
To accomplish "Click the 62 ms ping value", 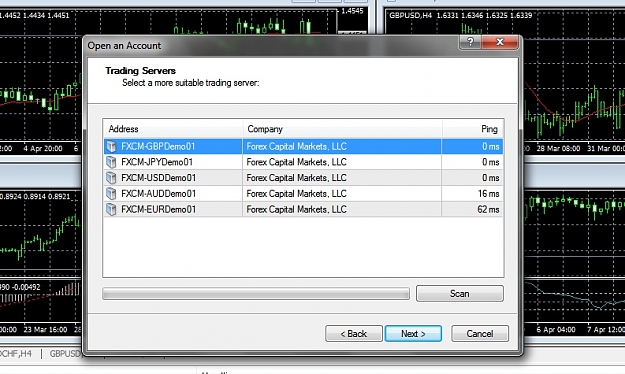I will (x=488, y=209).
